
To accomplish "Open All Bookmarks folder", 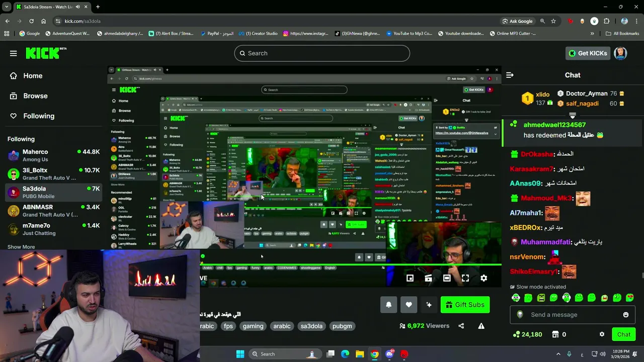I will coord(622,34).
